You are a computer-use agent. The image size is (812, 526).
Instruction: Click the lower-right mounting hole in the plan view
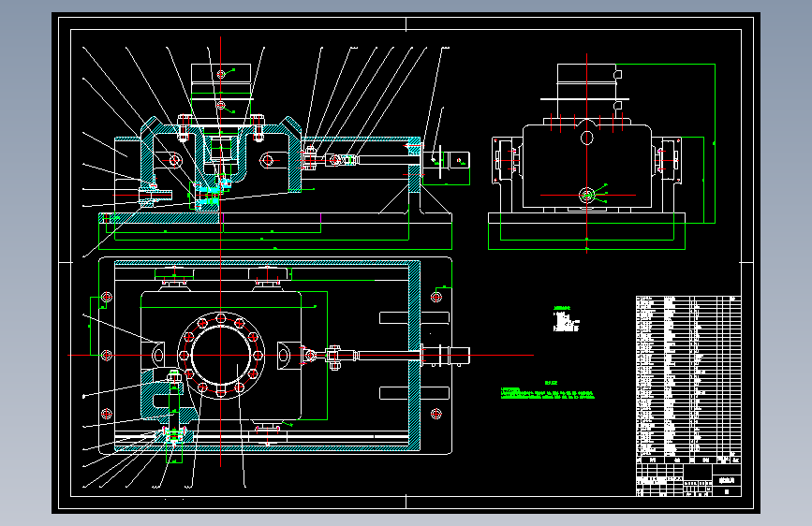pos(436,414)
